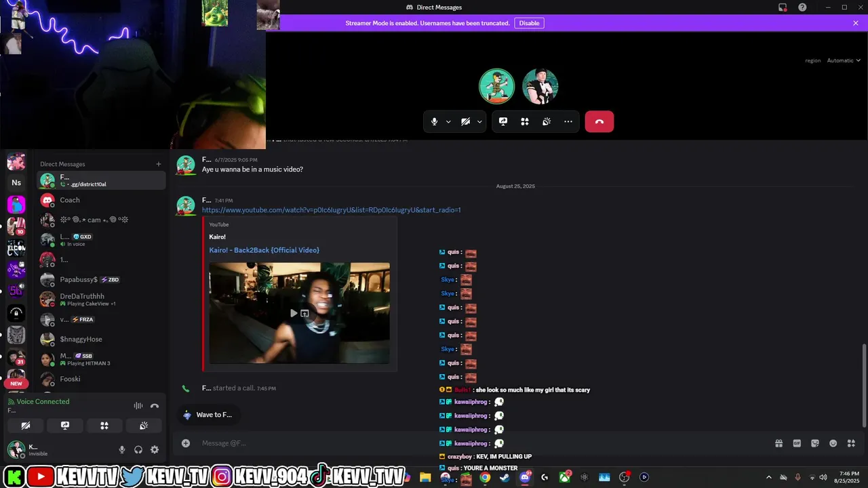Viewport: 868px width, 488px height.
Task: Open the inbox icon in title bar
Action: click(x=783, y=7)
